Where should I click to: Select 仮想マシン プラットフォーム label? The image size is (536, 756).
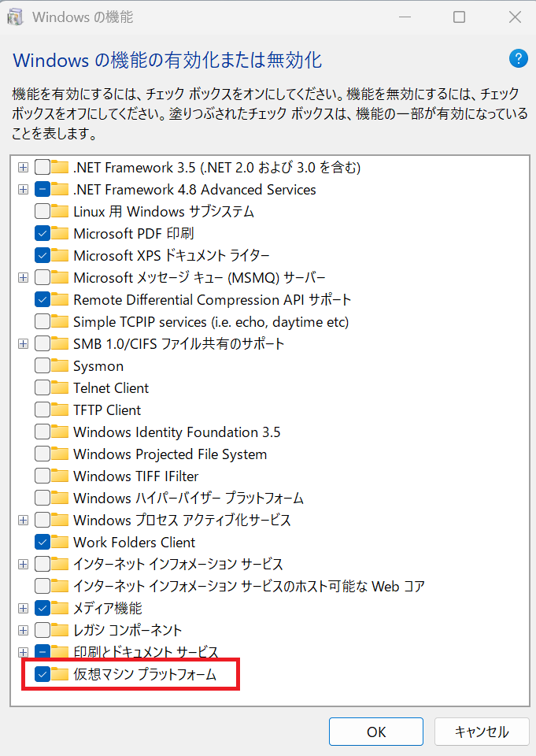(x=145, y=674)
